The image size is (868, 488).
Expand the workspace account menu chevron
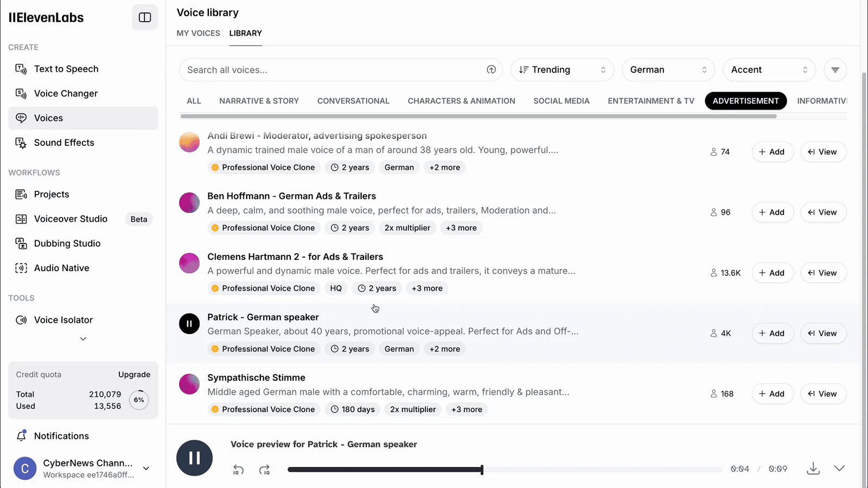146,468
